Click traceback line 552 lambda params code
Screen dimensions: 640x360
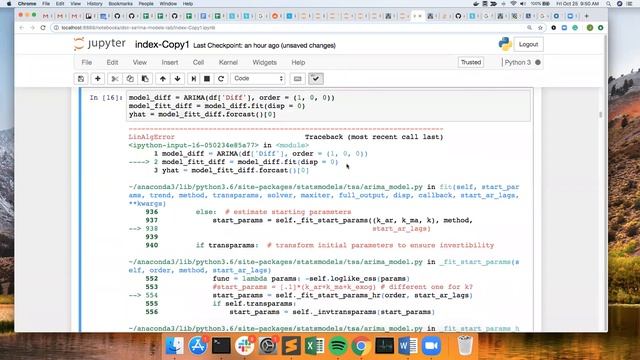pos(311,279)
